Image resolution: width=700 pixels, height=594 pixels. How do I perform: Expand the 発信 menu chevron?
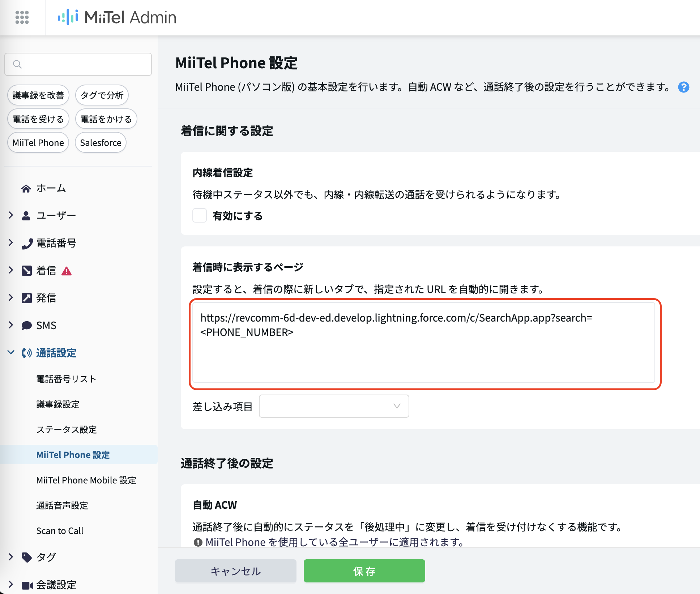[11, 298]
